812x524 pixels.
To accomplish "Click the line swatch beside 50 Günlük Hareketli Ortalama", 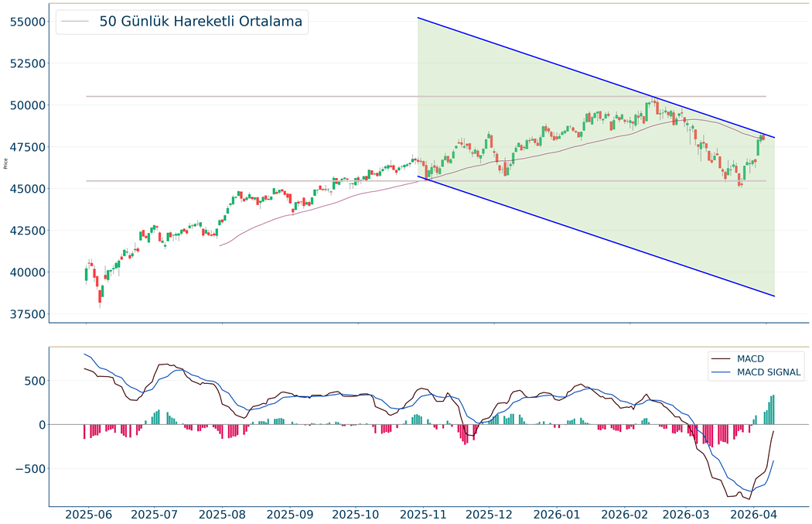I will click(x=76, y=22).
